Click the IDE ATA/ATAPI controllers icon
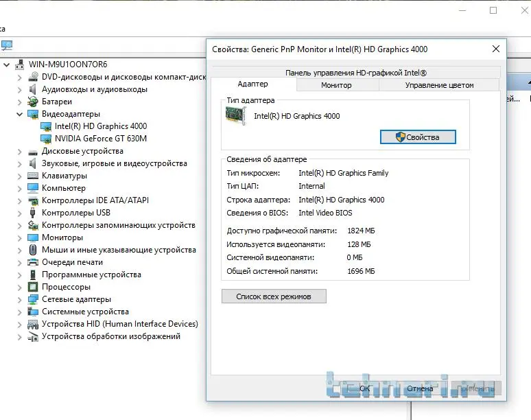Screen dimensions: 531x420 pos(33,200)
